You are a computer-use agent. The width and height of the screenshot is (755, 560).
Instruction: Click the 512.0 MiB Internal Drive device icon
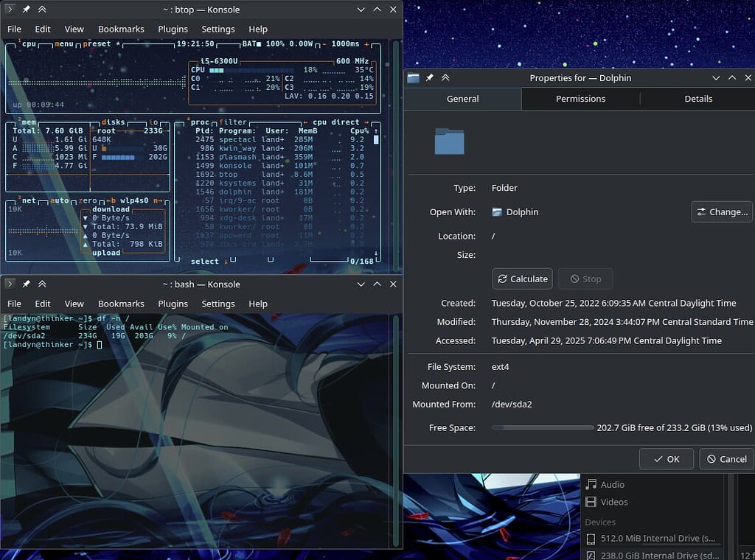point(592,539)
